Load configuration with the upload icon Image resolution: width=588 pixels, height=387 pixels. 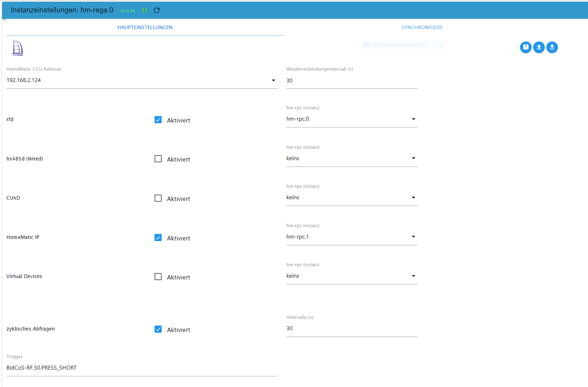pyautogui.click(x=539, y=47)
